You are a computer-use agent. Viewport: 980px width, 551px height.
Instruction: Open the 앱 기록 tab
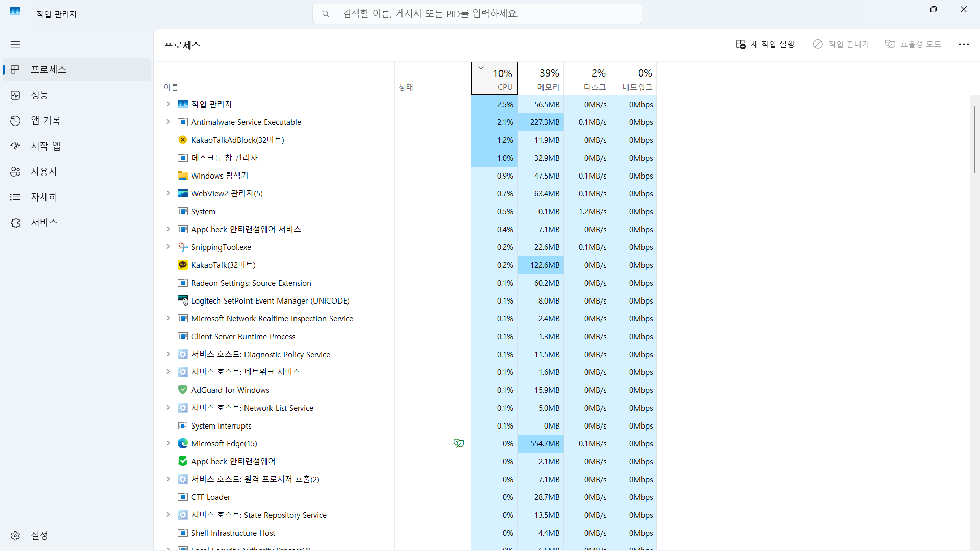pyautogui.click(x=77, y=120)
